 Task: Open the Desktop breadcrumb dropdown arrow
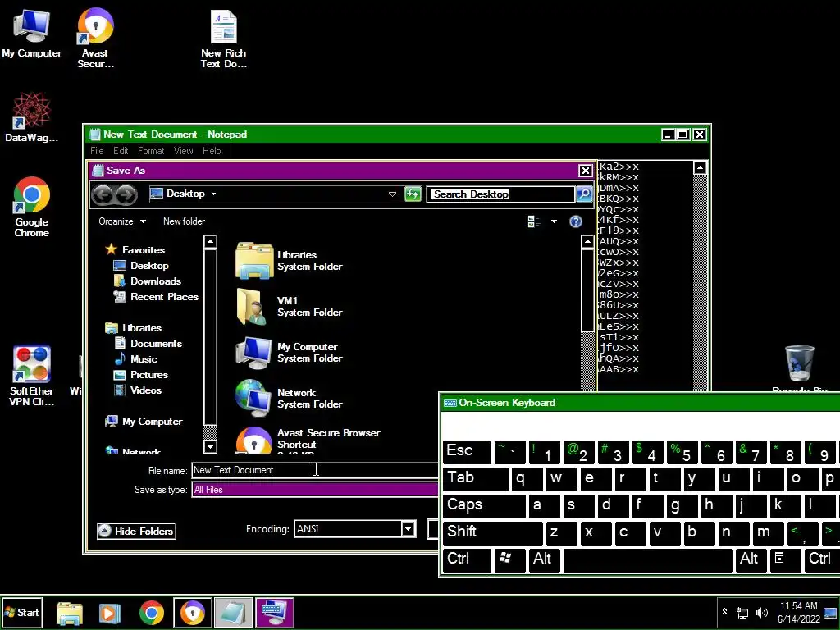tap(214, 194)
